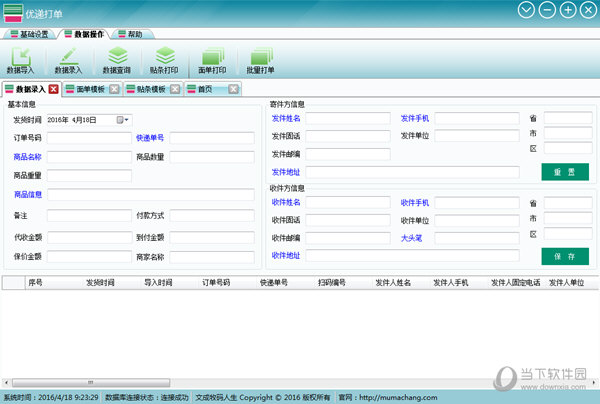This screenshot has height=404, width=600.
Task: Click the 发货时间 table column header
Action: point(100,283)
